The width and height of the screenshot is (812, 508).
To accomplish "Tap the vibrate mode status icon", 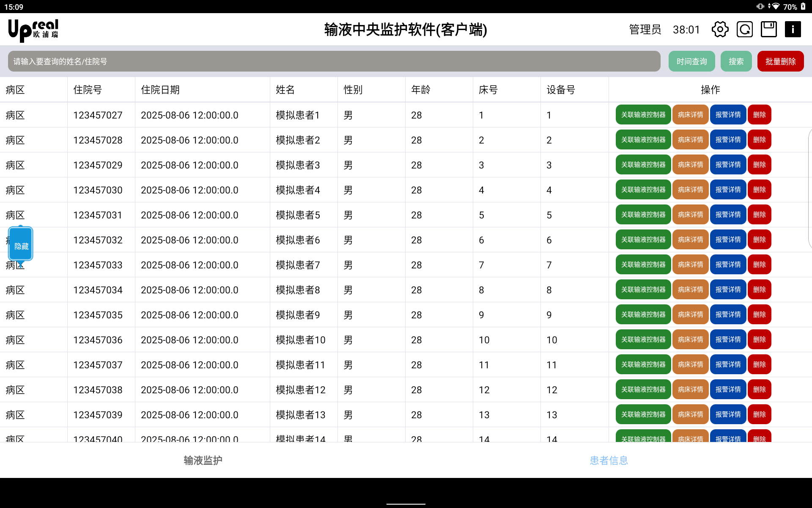I will tap(760, 6).
